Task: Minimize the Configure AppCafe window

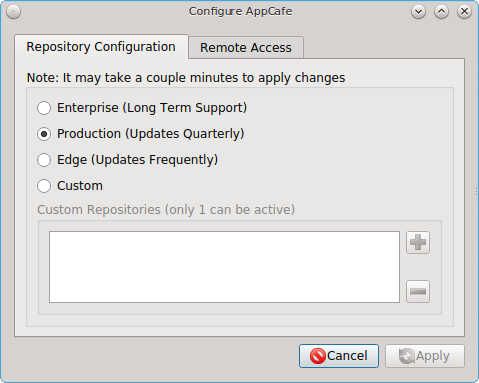Action: point(418,12)
